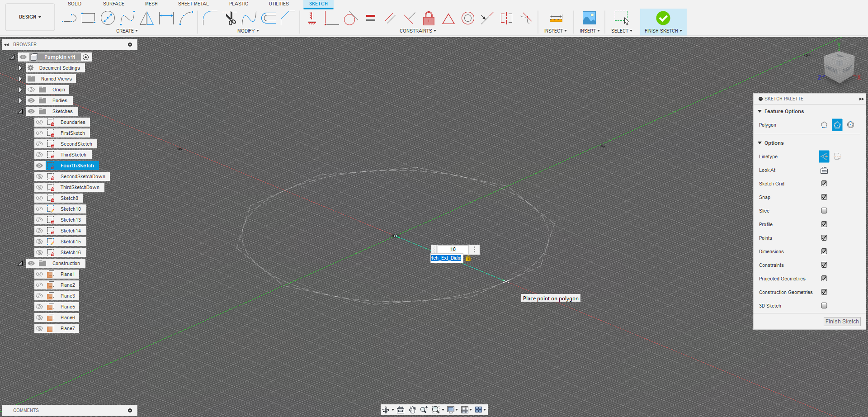The image size is (868, 417).
Task: Open the MODIFY dropdown menu
Action: coord(248,31)
